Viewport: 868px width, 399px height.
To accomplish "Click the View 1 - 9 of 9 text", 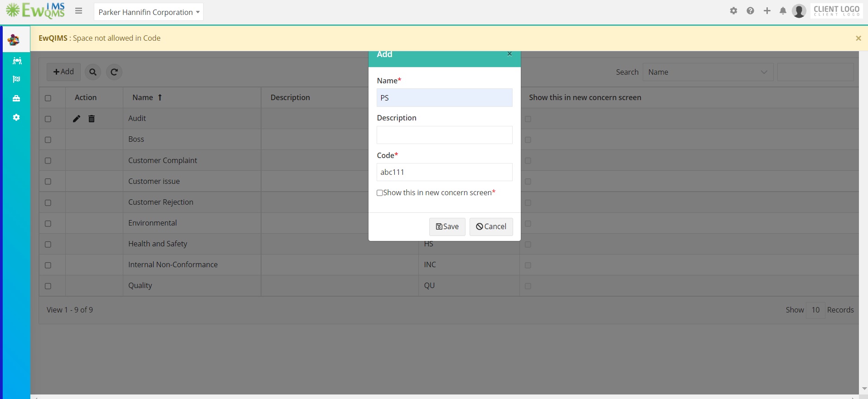I will click(70, 310).
